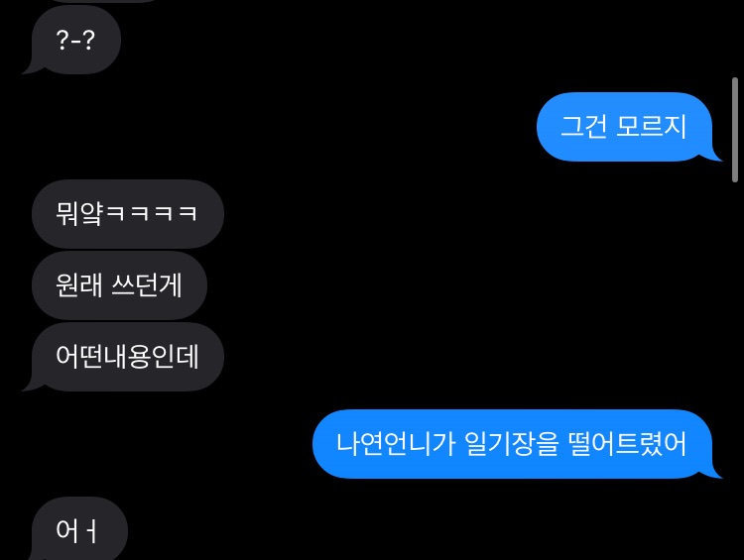This screenshot has height=560, width=744.
Task: Select the '원래 쓰던게' received message
Action: pyautogui.click(x=119, y=285)
